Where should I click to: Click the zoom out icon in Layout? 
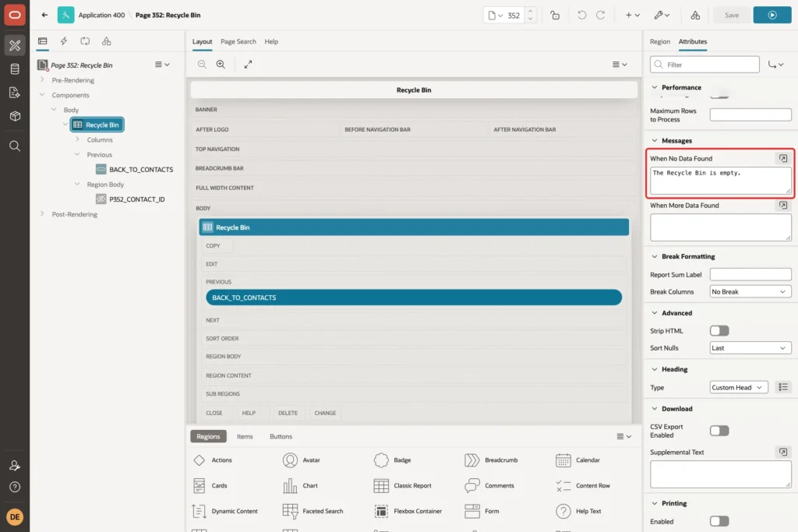(202, 64)
